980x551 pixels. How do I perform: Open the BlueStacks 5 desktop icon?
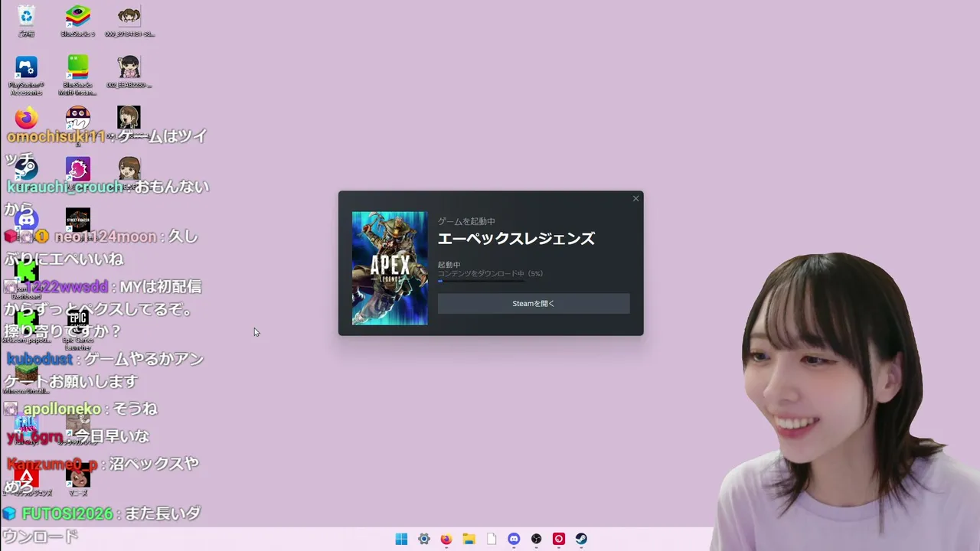pos(77,21)
